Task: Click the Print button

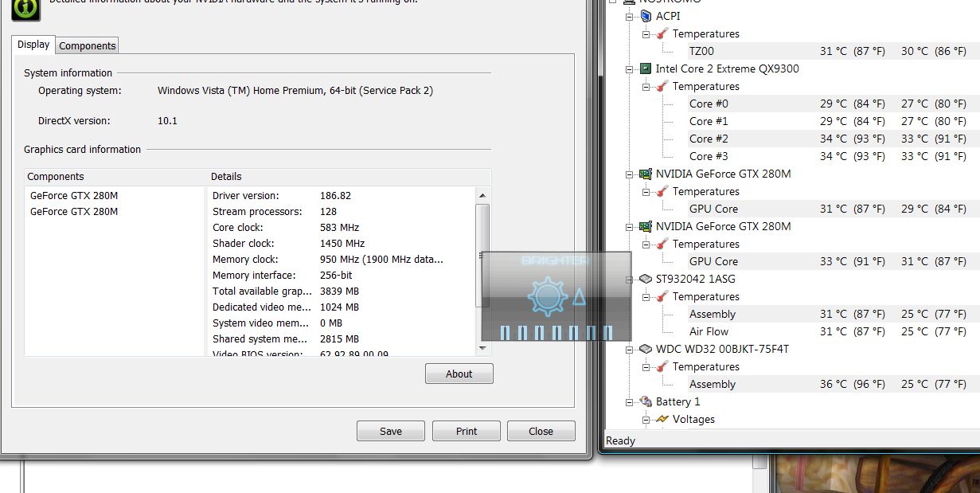Action: coord(467,431)
